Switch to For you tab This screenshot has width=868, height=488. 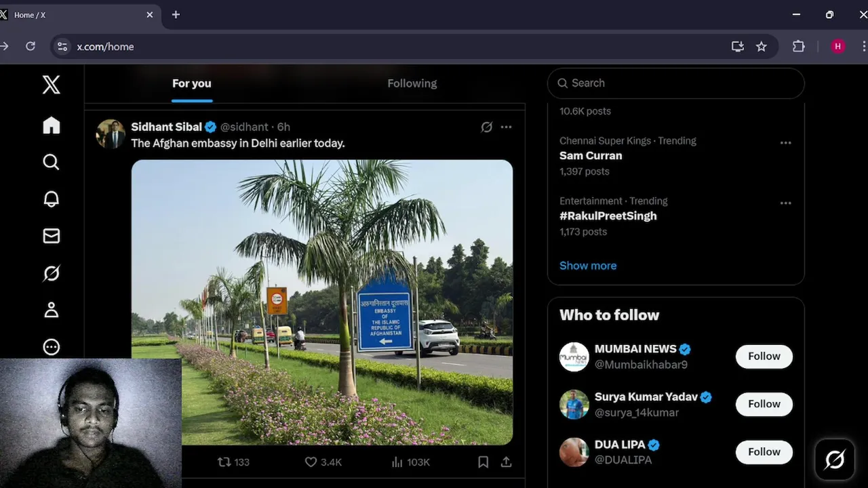point(192,83)
